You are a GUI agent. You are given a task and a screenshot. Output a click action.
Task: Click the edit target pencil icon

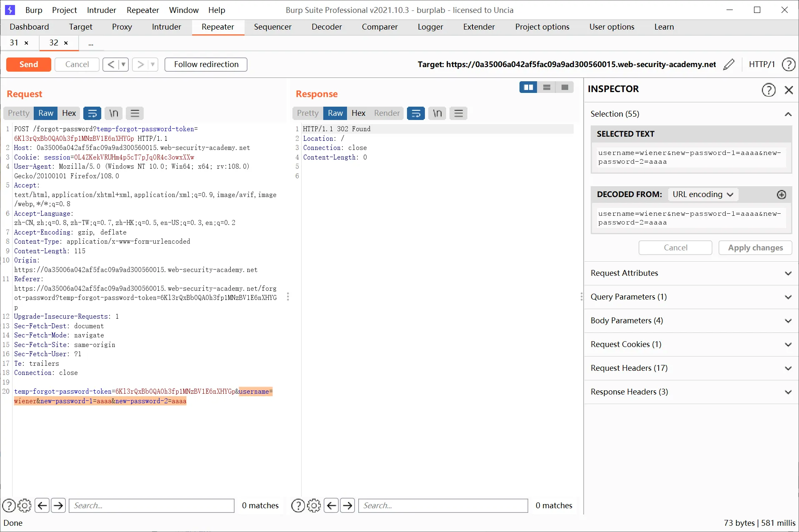coord(729,65)
